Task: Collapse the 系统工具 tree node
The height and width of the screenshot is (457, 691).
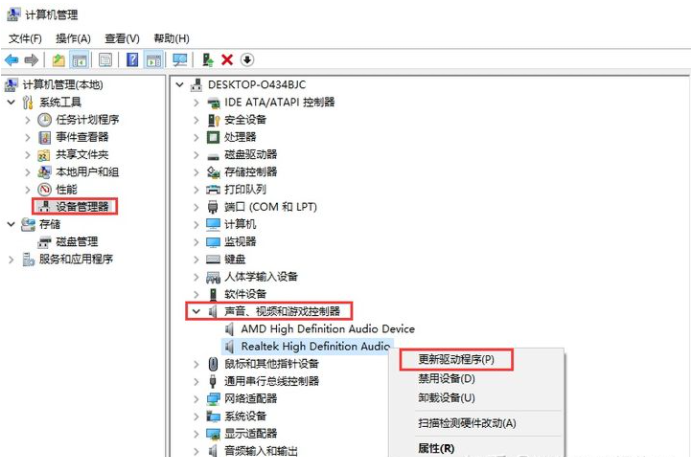Action: tap(11, 102)
